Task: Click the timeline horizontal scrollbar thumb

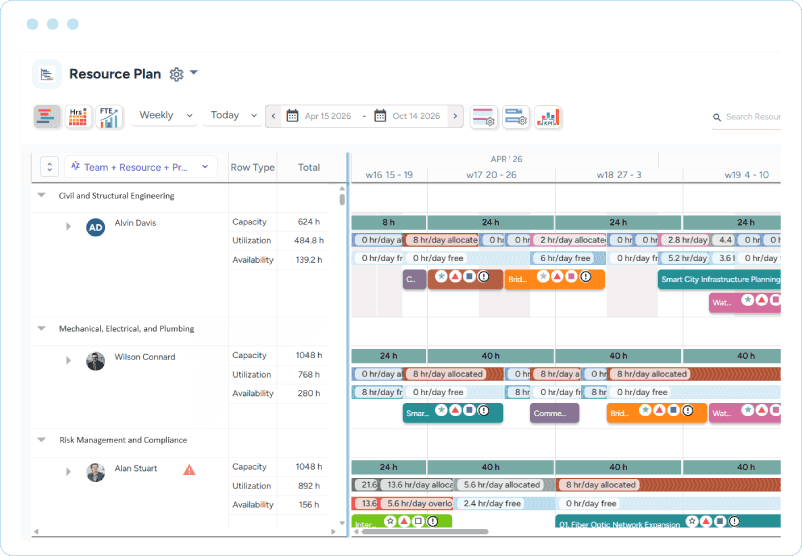Action: coord(425,532)
